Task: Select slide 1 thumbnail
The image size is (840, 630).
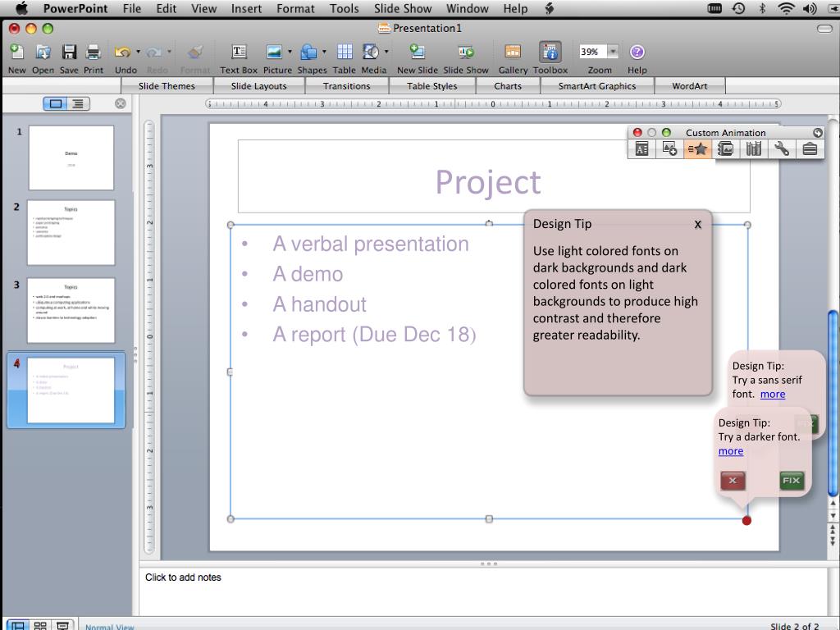Action: 71,157
